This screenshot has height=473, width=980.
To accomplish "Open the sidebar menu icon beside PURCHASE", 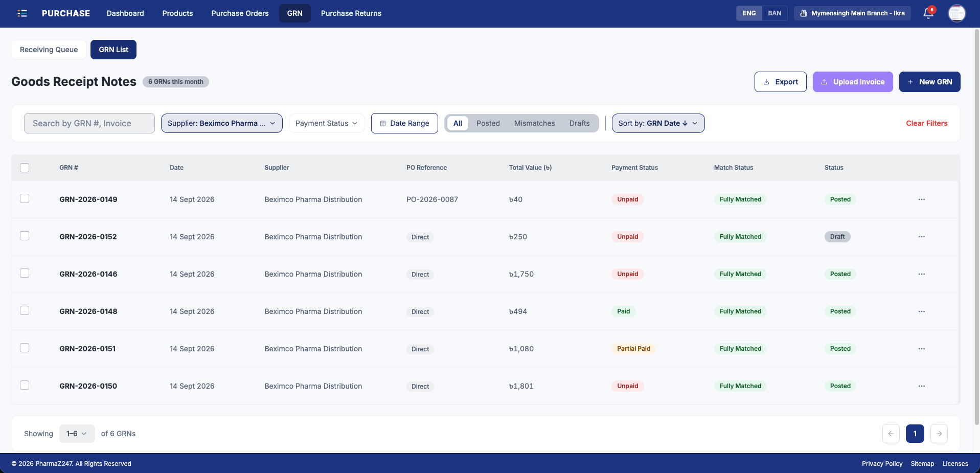I will [22, 13].
